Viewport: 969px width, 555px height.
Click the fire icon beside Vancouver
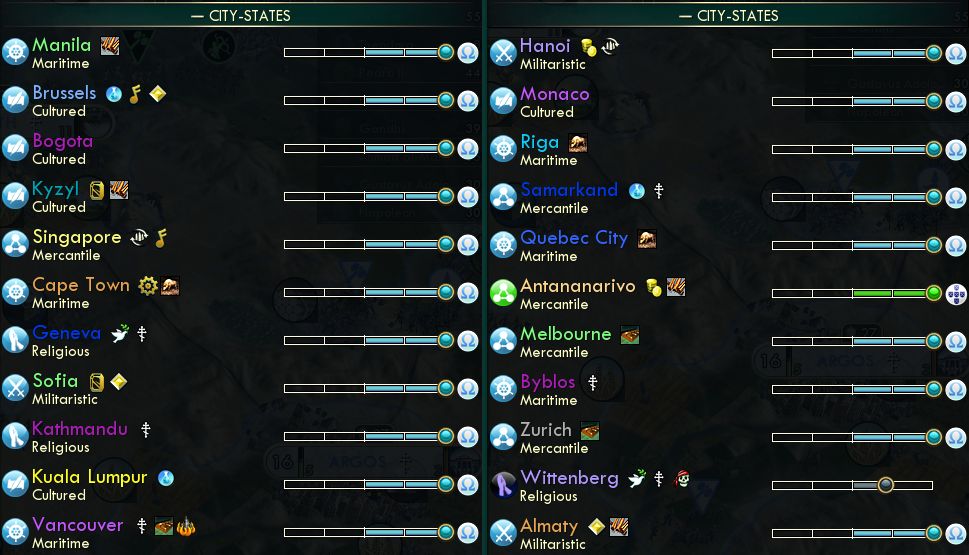coord(185,526)
